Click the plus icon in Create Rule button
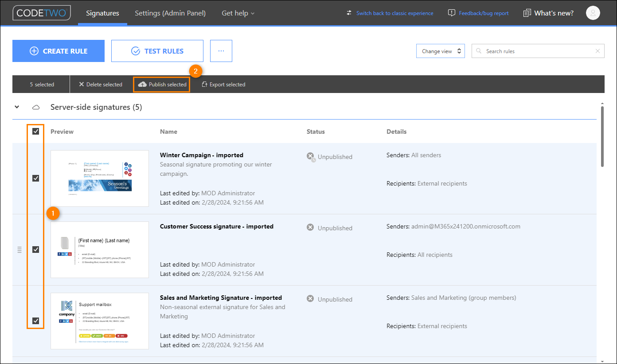 point(34,51)
